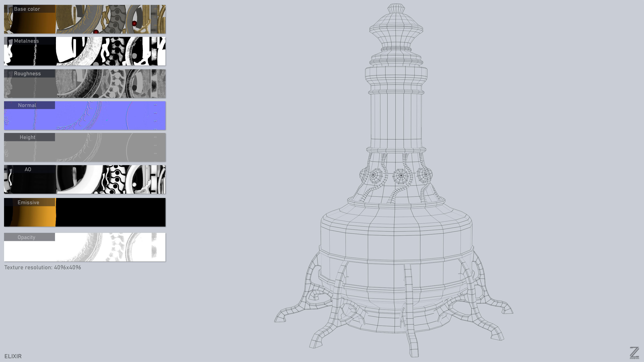Click the Metalness texture strip

pos(85,51)
